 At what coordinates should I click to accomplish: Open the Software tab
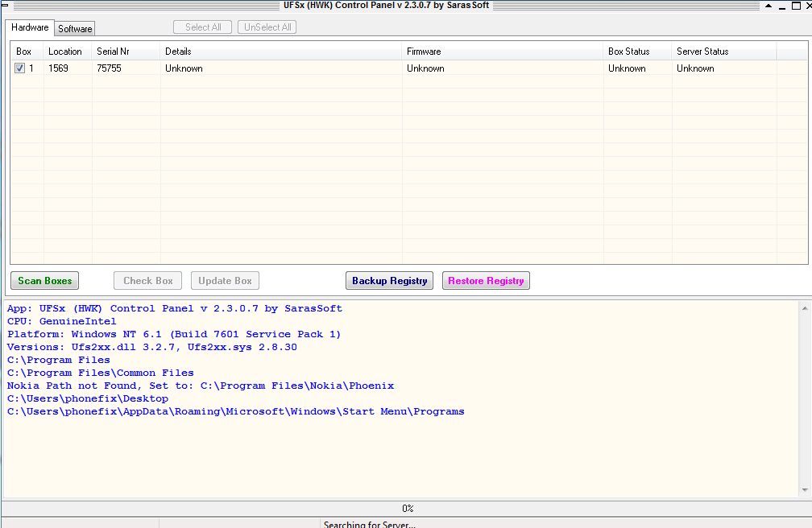(x=75, y=28)
